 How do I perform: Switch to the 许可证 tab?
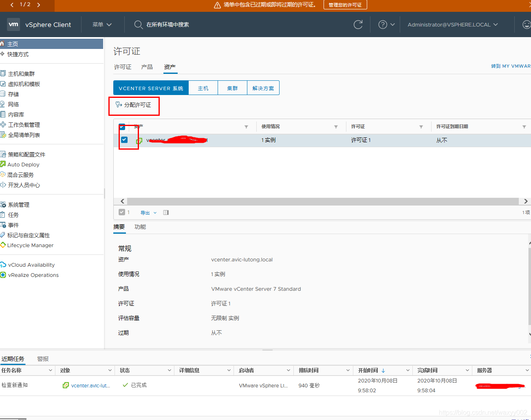123,67
